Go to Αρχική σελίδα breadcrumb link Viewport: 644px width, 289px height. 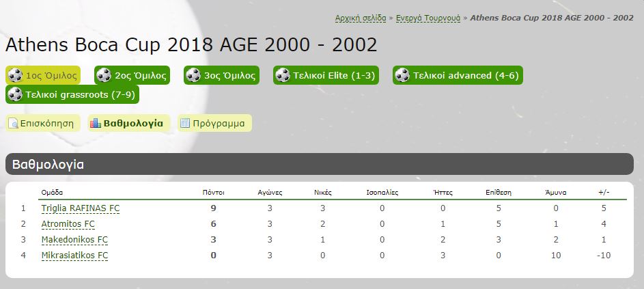(361, 18)
